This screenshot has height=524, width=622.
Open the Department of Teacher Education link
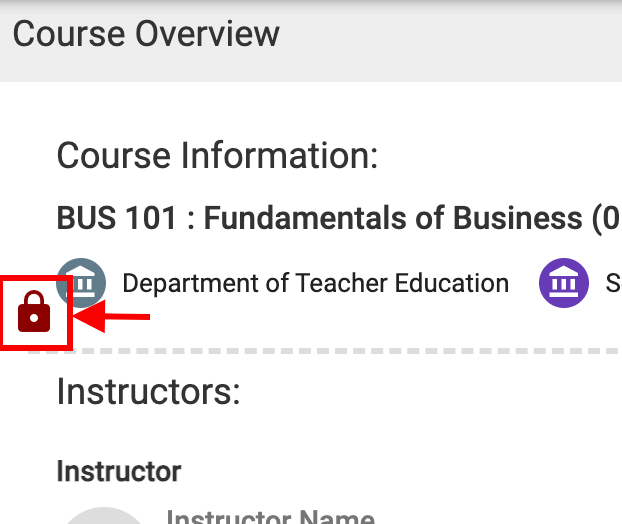pos(315,284)
